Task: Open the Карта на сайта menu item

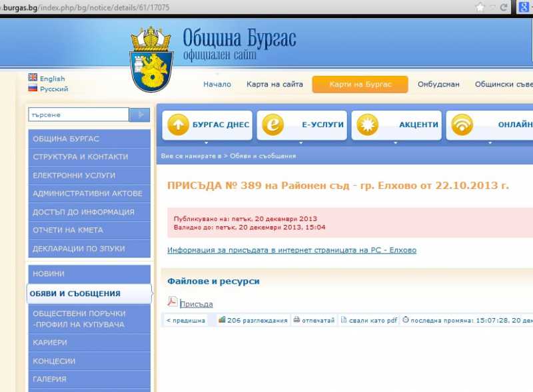Action: (274, 85)
